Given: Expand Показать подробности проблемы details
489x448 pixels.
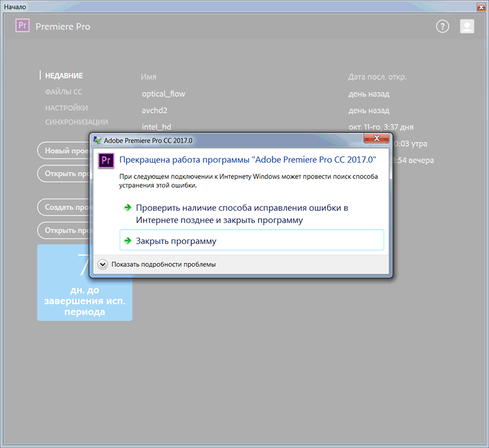Looking at the screenshot, I should 103,265.
